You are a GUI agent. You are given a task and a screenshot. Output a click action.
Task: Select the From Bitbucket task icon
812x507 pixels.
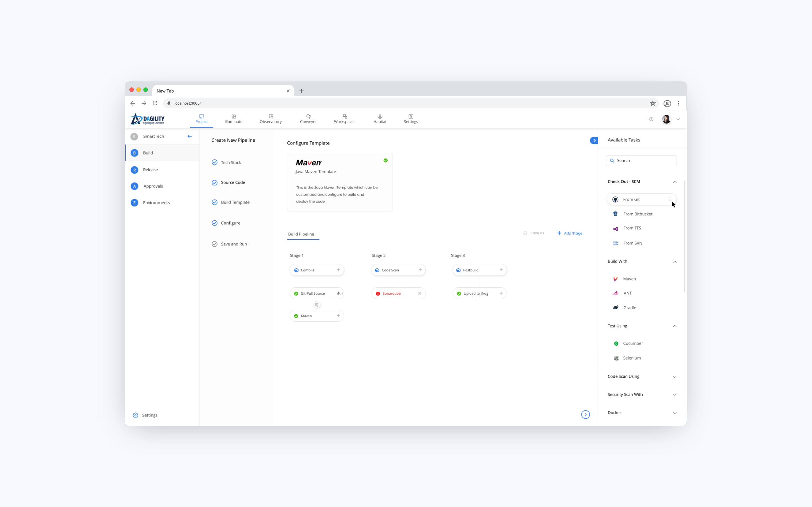pyautogui.click(x=615, y=214)
